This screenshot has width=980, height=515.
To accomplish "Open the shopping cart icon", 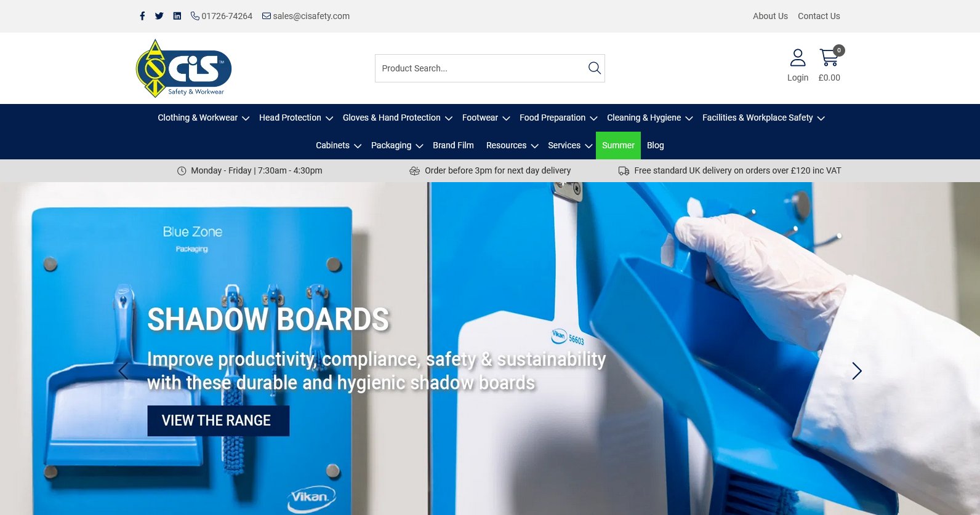I will click(829, 58).
